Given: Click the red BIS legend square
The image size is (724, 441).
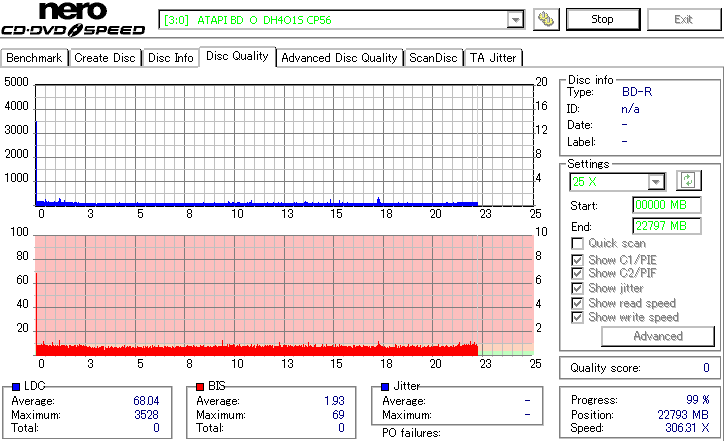Looking at the screenshot, I should (200, 387).
